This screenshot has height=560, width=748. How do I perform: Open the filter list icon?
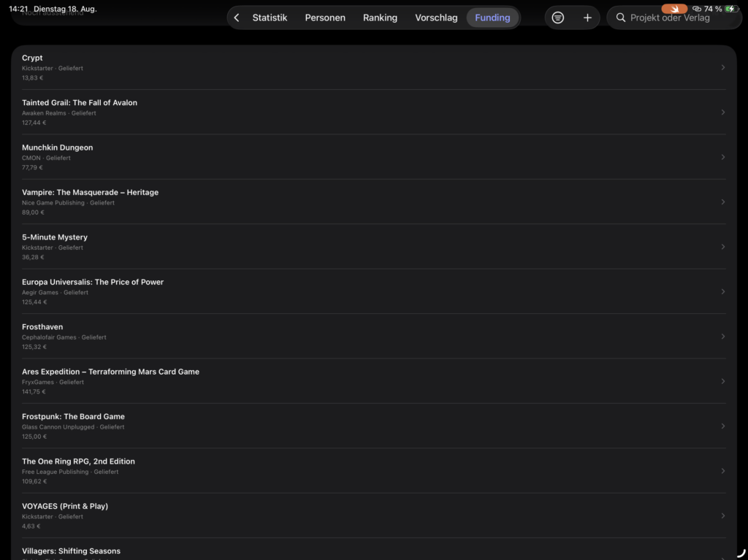[x=557, y=18]
